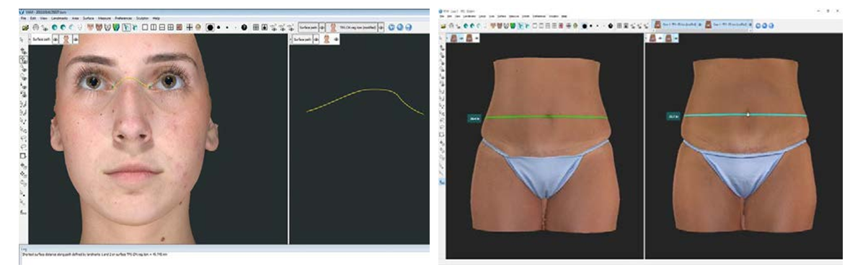Switch to the second torso tab in the body window
The height and width of the screenshot is (275, 868).
pyautogui.click(x=728, y=25)
